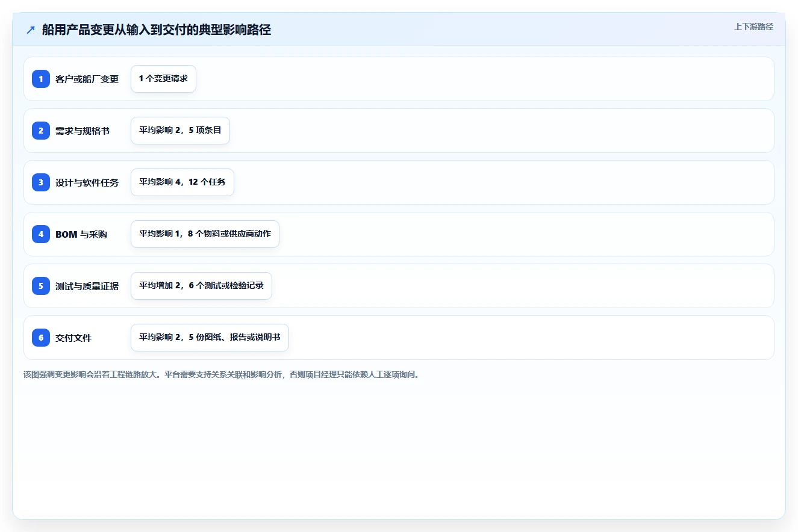Click step badge 4 for BOM 与采购
Image resolution: width=798 pixels, height=532 pixels.
point(41,234)
